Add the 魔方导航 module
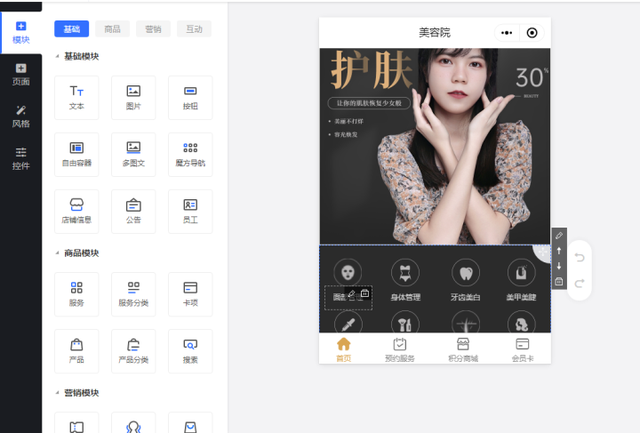Viewport: 640px width, 433px height. tap(190, 154)
